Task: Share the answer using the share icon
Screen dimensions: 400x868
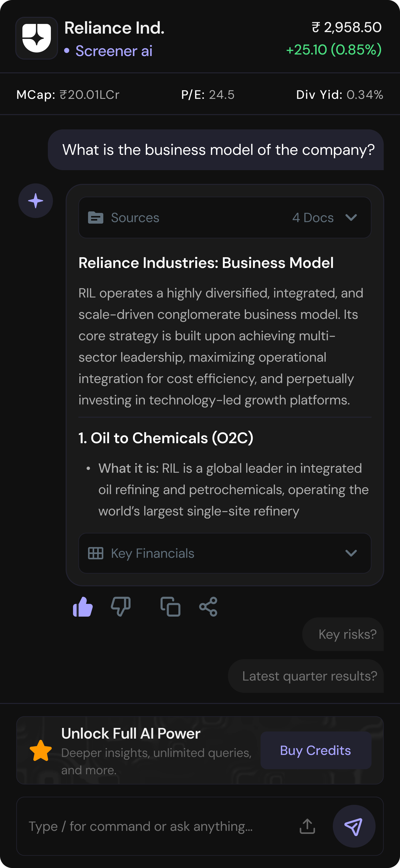Action: [208, 607]
